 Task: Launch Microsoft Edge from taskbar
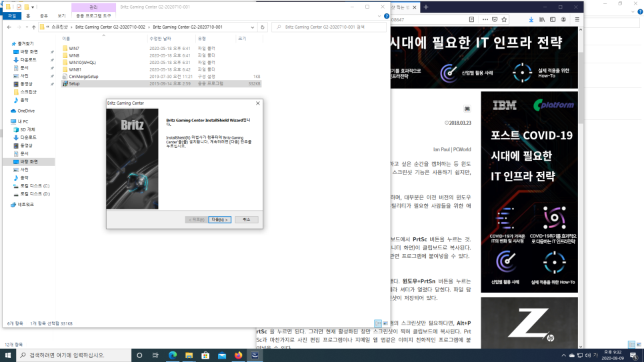pyautogui.click(x=173, y=355)
